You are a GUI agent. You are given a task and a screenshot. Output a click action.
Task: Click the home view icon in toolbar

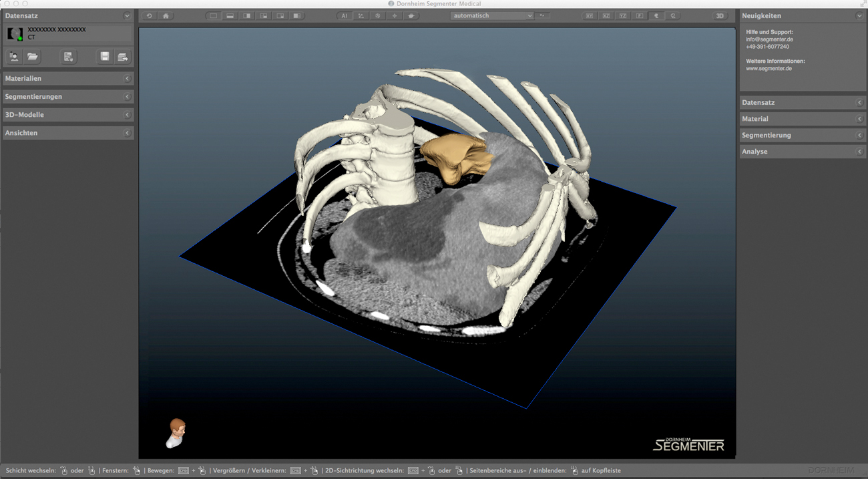[166, 16]
